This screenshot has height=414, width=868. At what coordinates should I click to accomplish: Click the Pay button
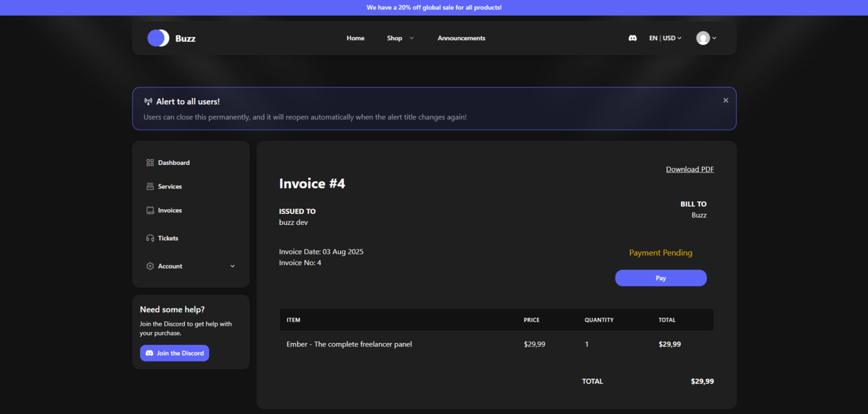point(660,278)
